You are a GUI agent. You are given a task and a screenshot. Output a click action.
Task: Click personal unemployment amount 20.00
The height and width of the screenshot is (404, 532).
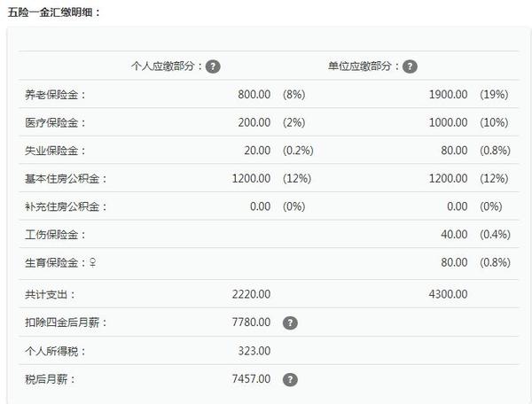257,151
